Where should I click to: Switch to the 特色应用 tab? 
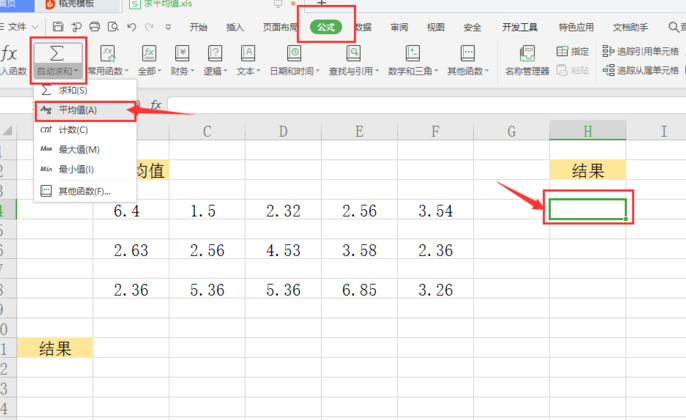pyautogui.click(x=576, y=27)
